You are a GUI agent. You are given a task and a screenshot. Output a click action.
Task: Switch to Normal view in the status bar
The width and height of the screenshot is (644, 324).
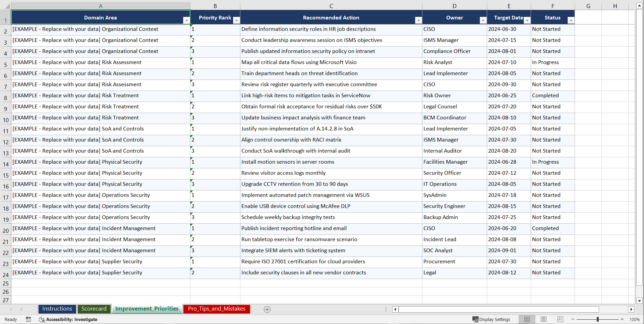(527, 319)
